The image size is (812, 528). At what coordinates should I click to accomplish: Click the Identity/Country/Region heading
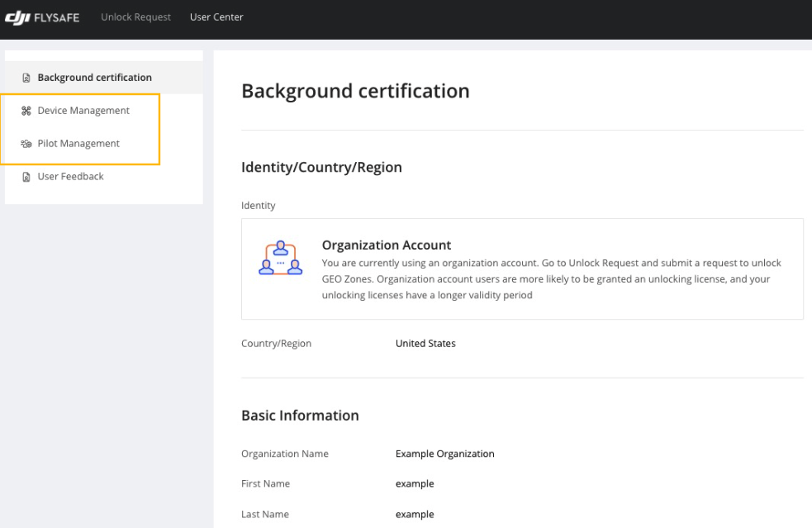click(x=321, y=168)
